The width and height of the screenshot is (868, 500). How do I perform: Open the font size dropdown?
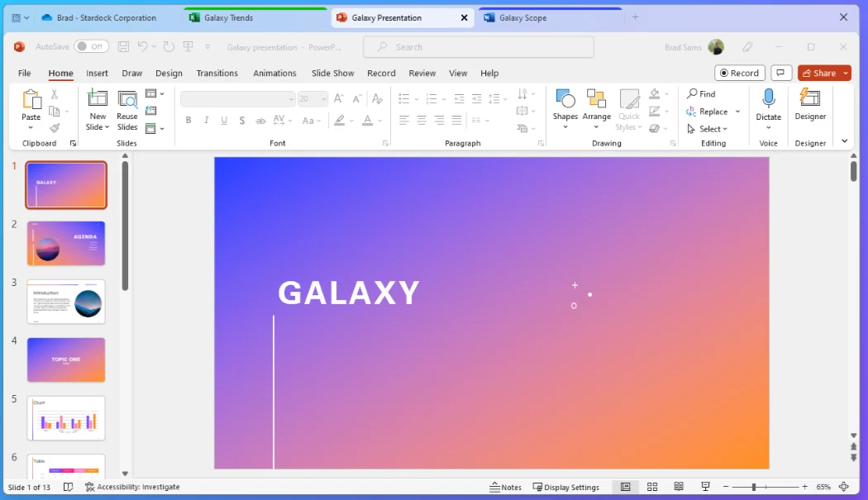(324, 99)
